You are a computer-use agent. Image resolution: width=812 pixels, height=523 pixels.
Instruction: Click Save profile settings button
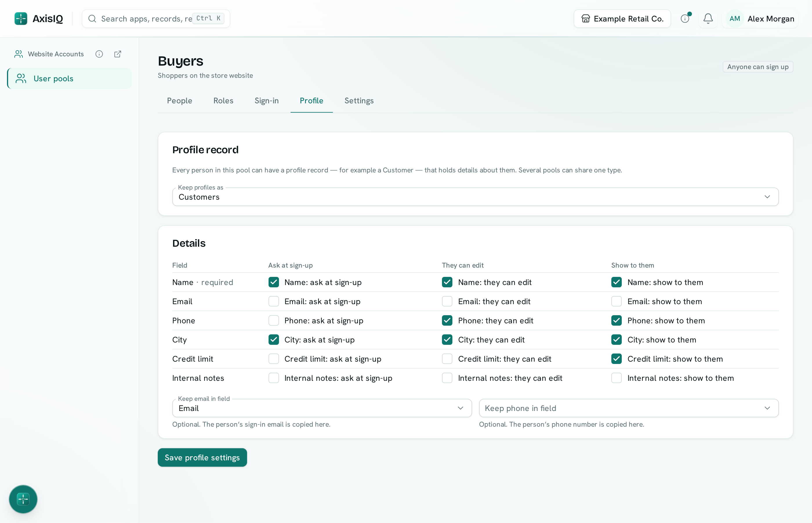point(202,457)
